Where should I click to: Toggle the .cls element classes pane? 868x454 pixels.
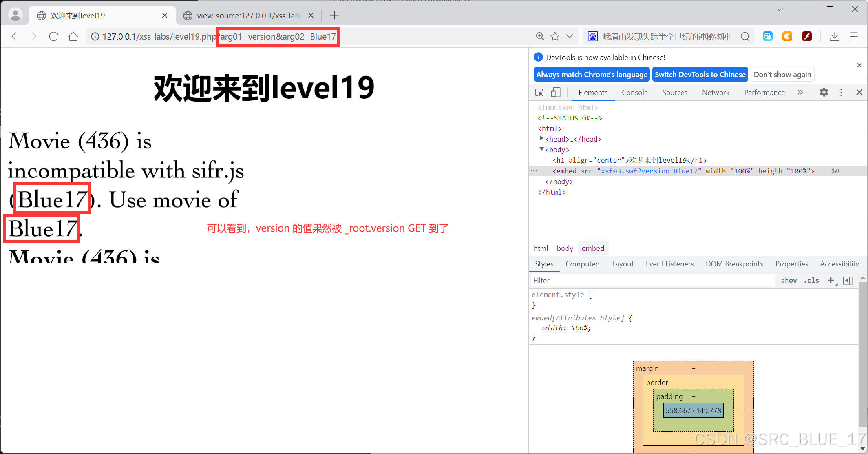tap(811, 280)
